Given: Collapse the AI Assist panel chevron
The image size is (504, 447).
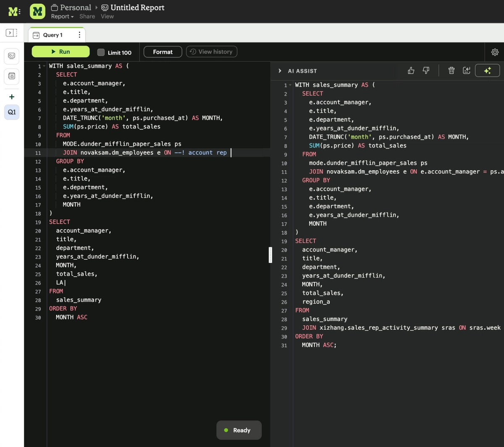Looking at the screenshot, I should pos(280,71).
